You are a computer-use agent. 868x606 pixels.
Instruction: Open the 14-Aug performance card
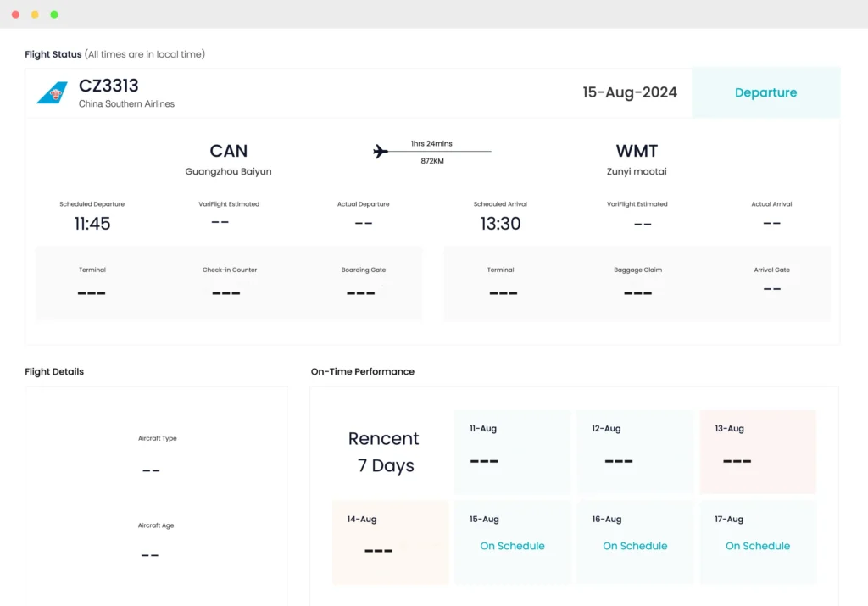pyautogui.click(x=390, y=542)
